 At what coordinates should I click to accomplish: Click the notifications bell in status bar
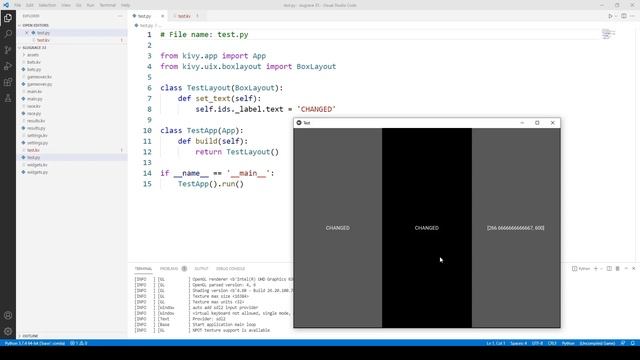coord(633,343)
